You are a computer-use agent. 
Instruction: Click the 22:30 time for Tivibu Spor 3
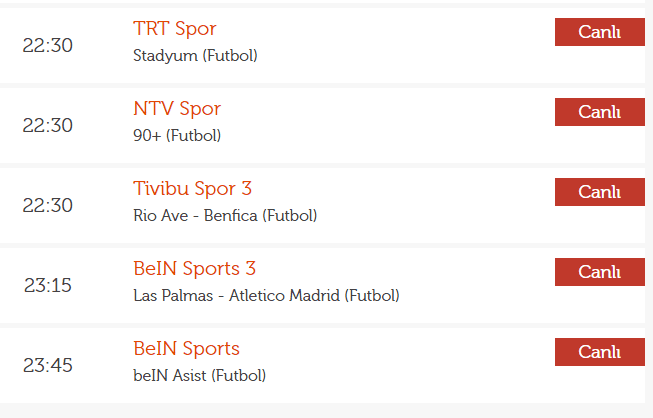pyautogui.click(x=47, y=205)
